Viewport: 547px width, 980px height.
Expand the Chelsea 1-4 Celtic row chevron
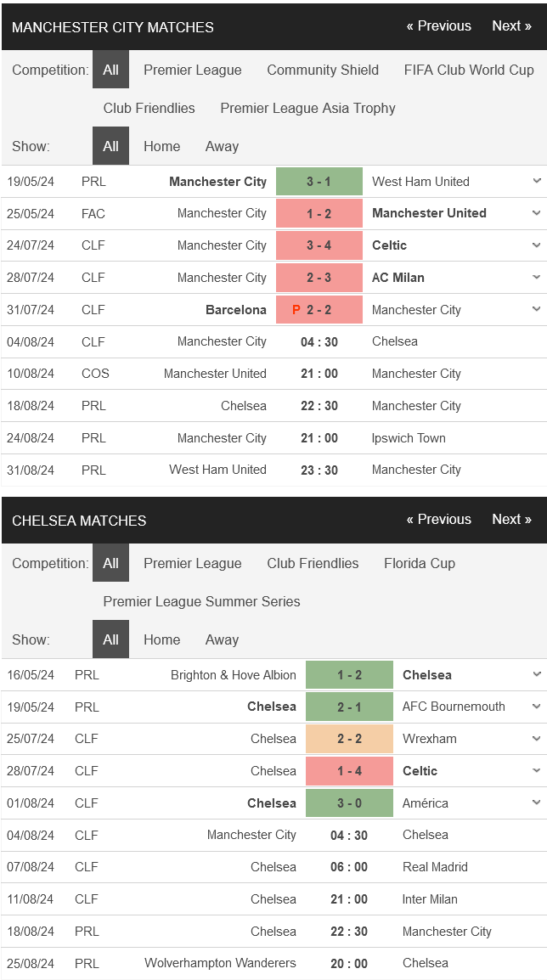click(536, 770)
